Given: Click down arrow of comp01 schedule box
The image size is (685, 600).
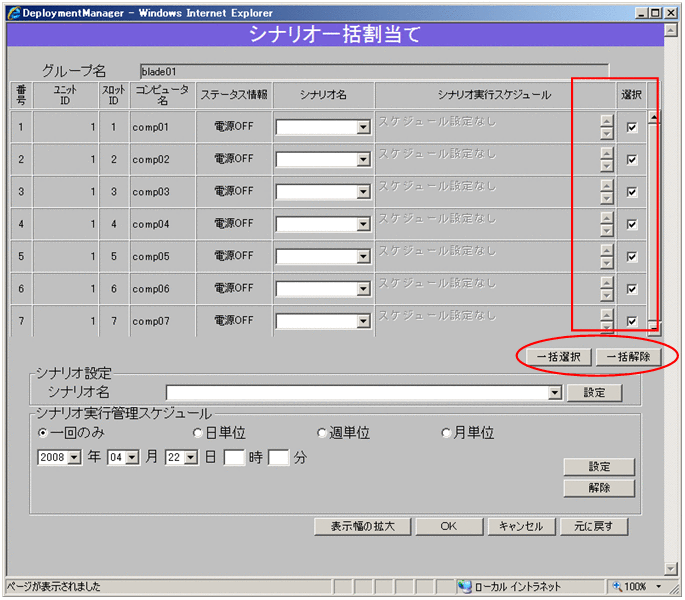Looking at the screenshot, I should click(x=607, y=133).
